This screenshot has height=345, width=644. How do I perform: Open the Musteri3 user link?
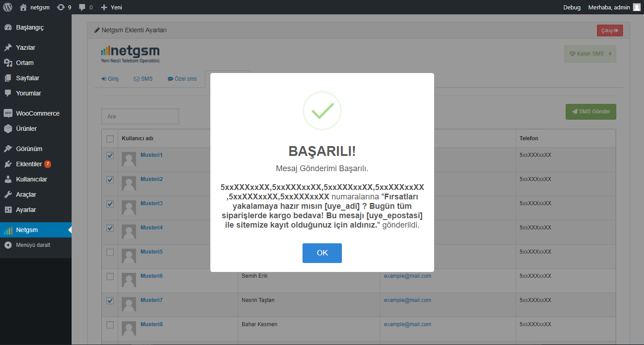(x=151, y=203)
